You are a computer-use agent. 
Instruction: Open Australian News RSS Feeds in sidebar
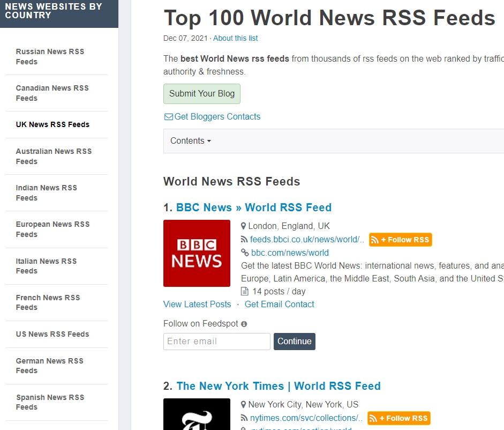[x=54, y=156]
